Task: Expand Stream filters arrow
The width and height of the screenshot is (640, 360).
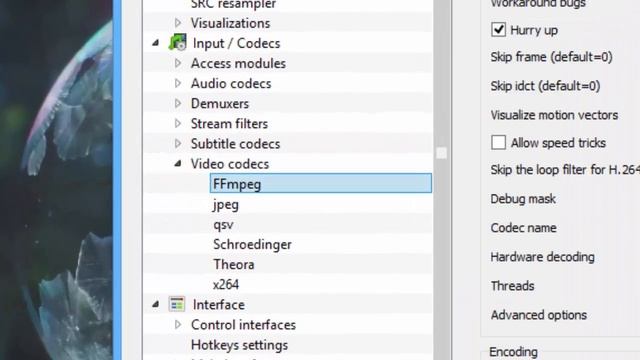Action: [178, 123]
